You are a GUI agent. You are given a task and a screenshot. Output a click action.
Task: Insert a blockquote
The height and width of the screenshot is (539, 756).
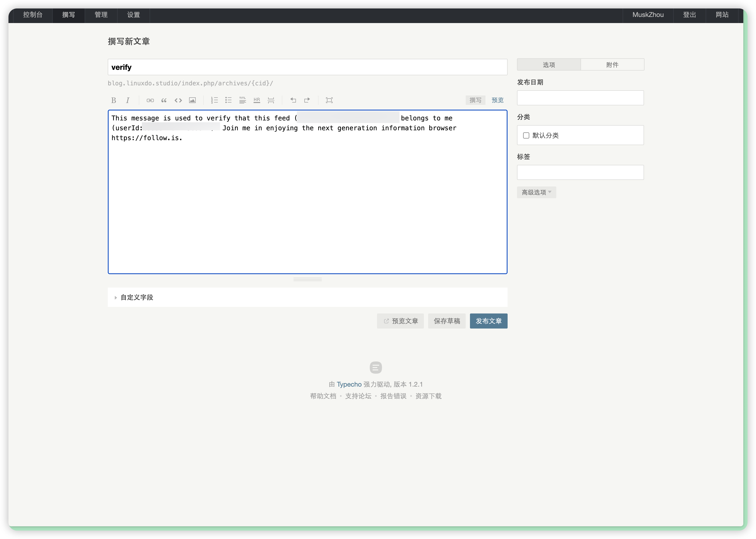164,100
